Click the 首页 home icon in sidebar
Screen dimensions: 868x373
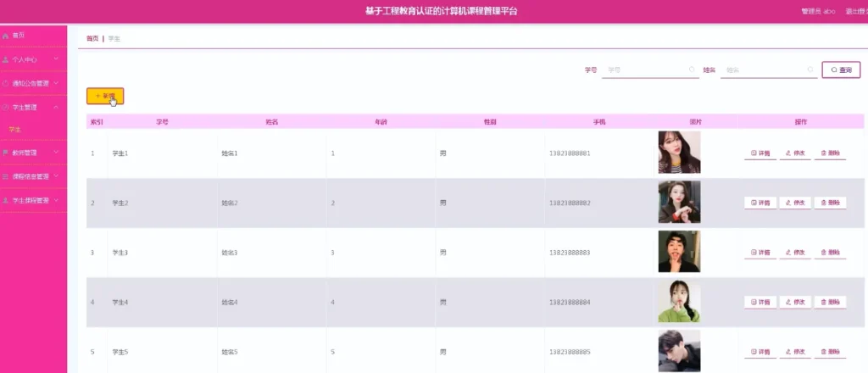pyautogui.click(x=6, y=36)
